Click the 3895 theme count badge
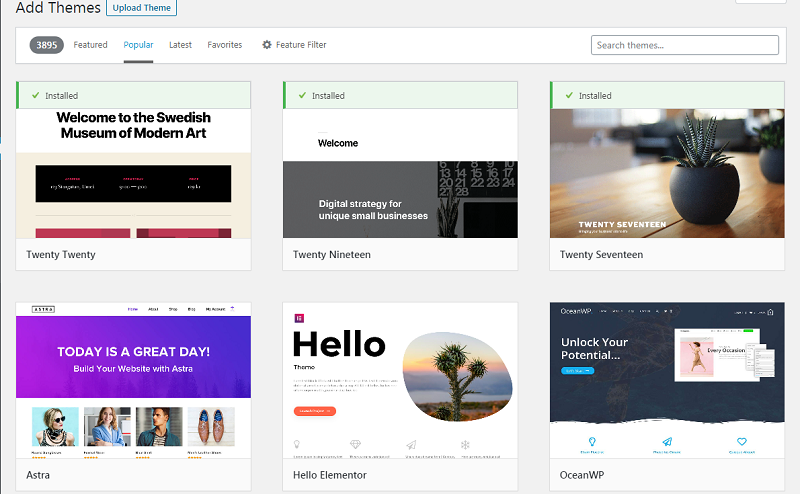The width and height of the screenshot is (800, 494). coord(46,45)
